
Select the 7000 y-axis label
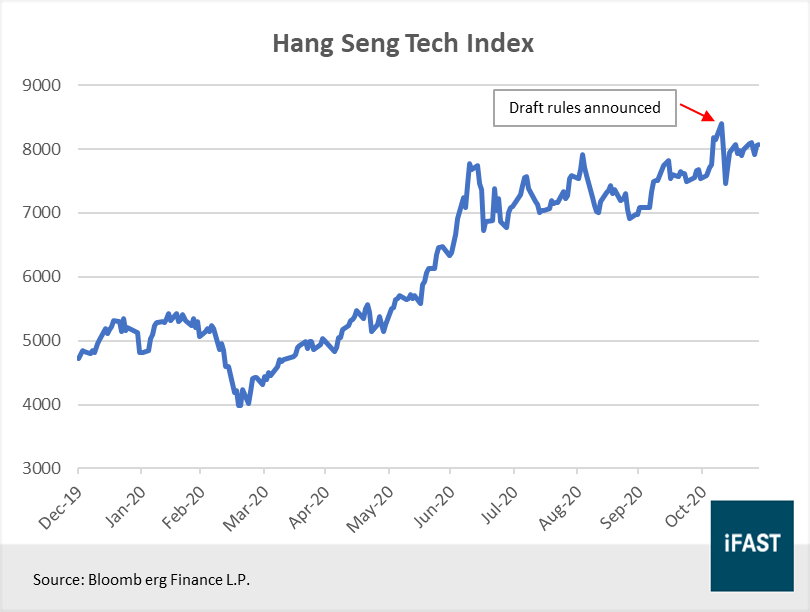pyautogui.click(x=42, y=213)
